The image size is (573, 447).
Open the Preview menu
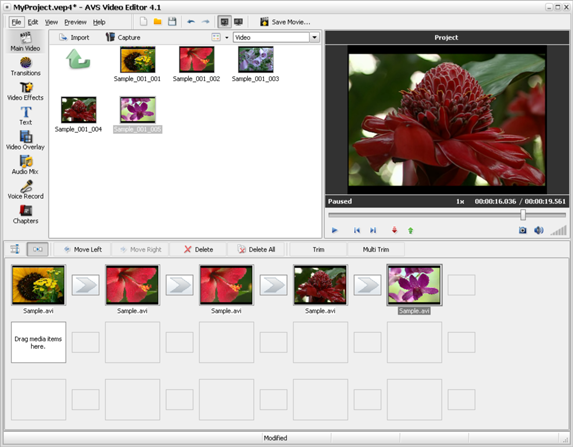point(75,22)
